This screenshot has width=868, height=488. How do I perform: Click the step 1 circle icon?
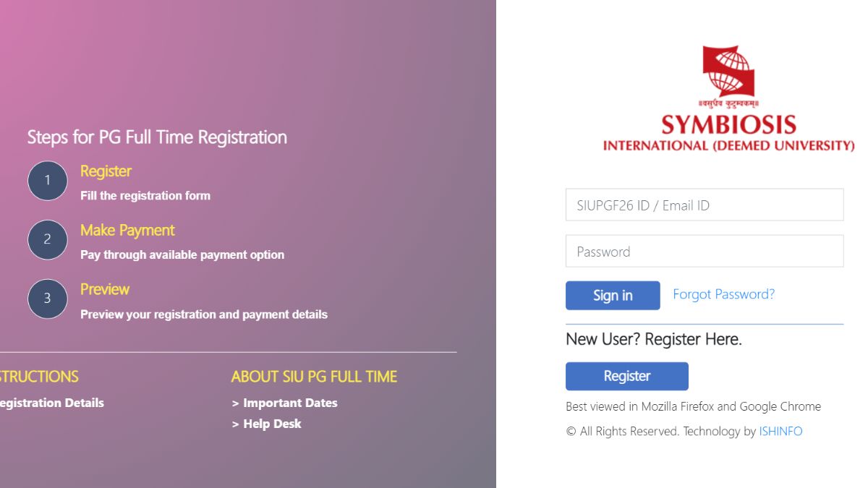tap(48, 181)
